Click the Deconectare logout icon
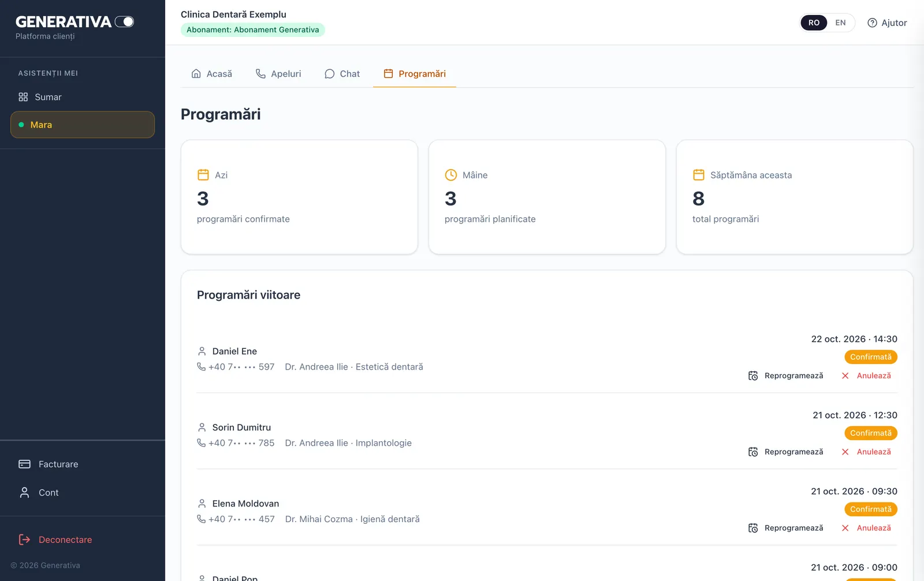Screen dimensions: 924x581 24,539
